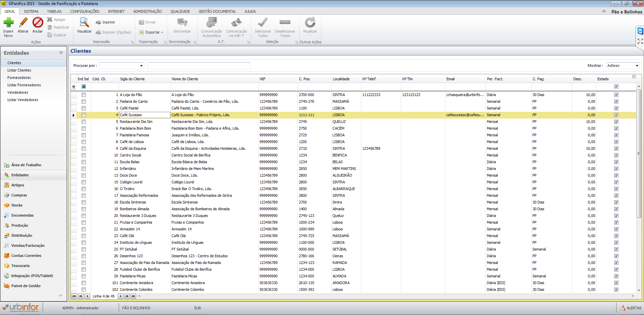The height and width of the screenshot is (315, 644).
Task: Tick Ind Sel checkbox for A Loja do Pão
Action: pos(84,95)
